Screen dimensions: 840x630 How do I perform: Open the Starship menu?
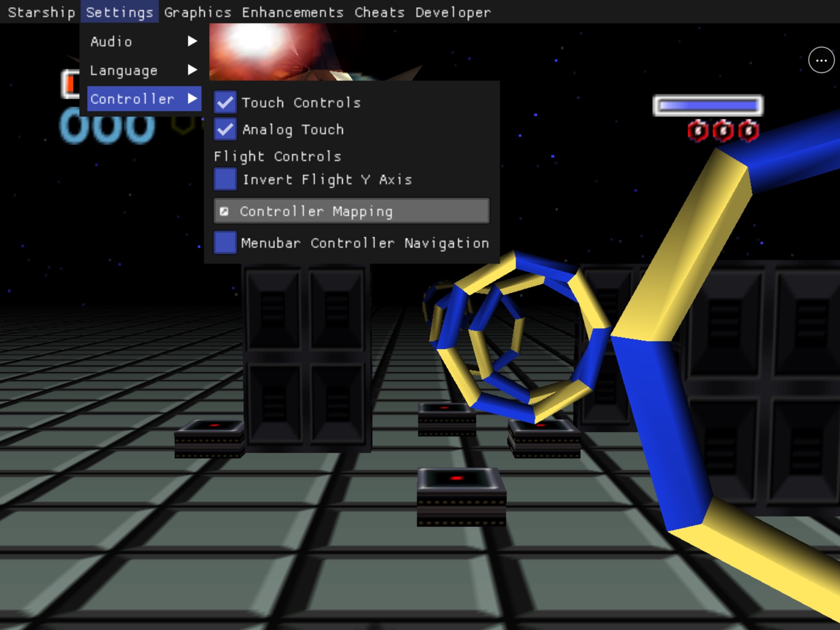41,12
